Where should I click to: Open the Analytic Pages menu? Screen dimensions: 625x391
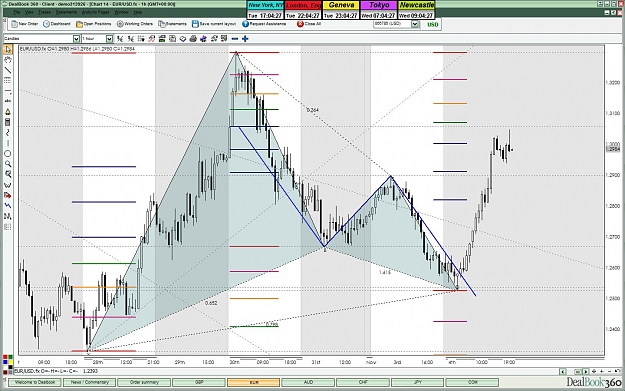(95, 12)
